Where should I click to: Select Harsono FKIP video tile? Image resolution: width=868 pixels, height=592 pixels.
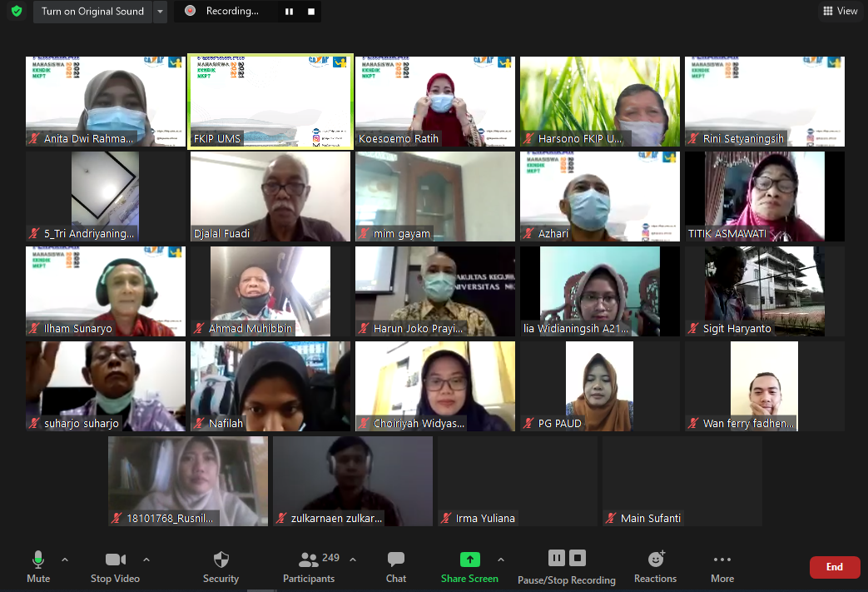pyautogui.click(x=600, y=102)
